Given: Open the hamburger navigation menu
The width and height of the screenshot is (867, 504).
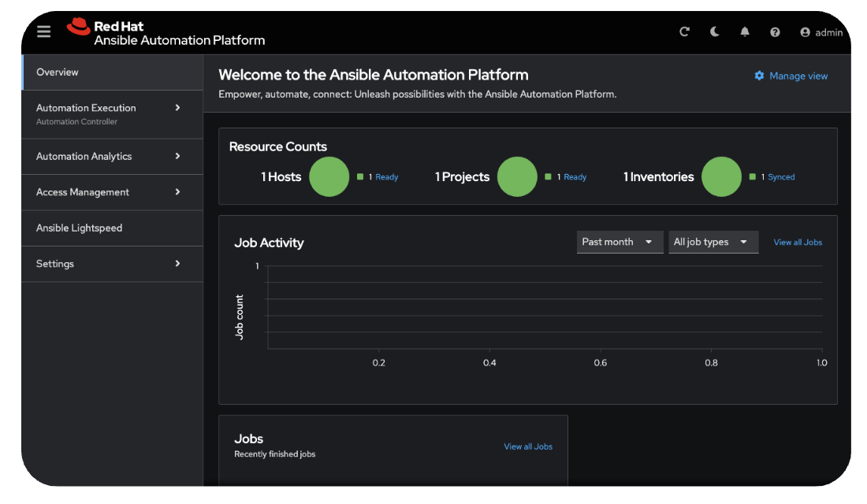Looking at the screenshot, I should [43, 31].
